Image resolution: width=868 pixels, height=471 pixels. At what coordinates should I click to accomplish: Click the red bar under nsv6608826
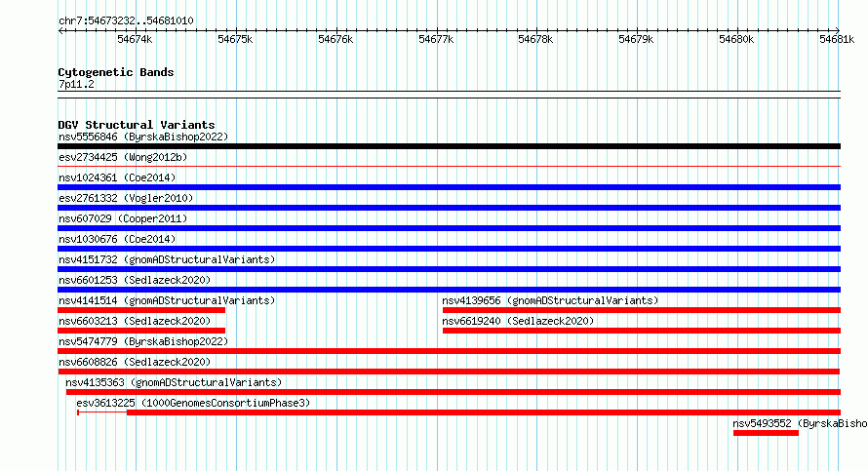[x=449, y=372]
